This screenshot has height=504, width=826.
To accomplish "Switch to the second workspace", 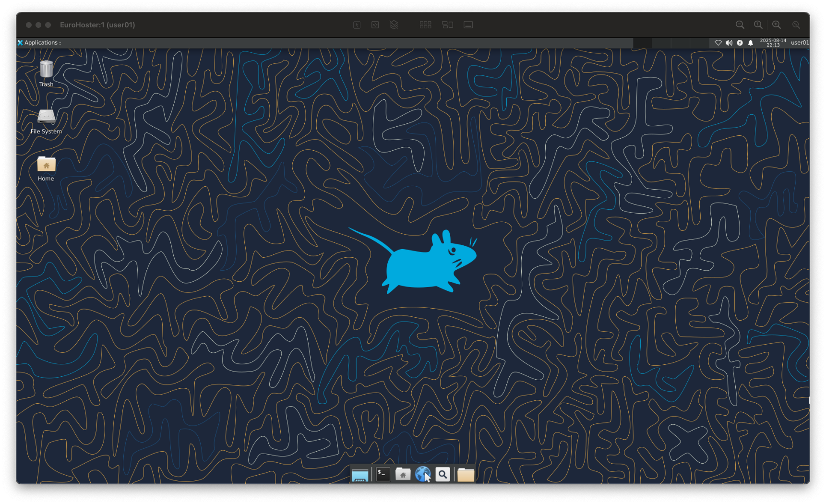I will [661, 43].
